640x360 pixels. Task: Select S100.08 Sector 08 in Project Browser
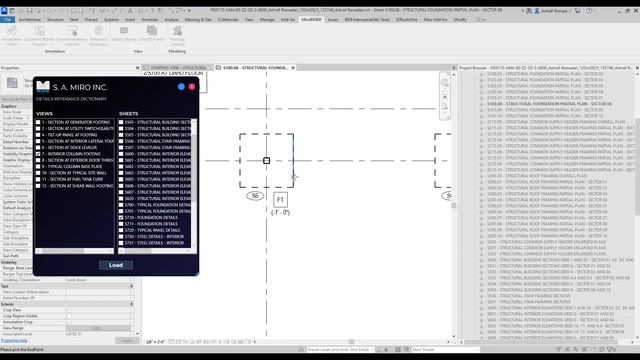[x=549, y=104]
